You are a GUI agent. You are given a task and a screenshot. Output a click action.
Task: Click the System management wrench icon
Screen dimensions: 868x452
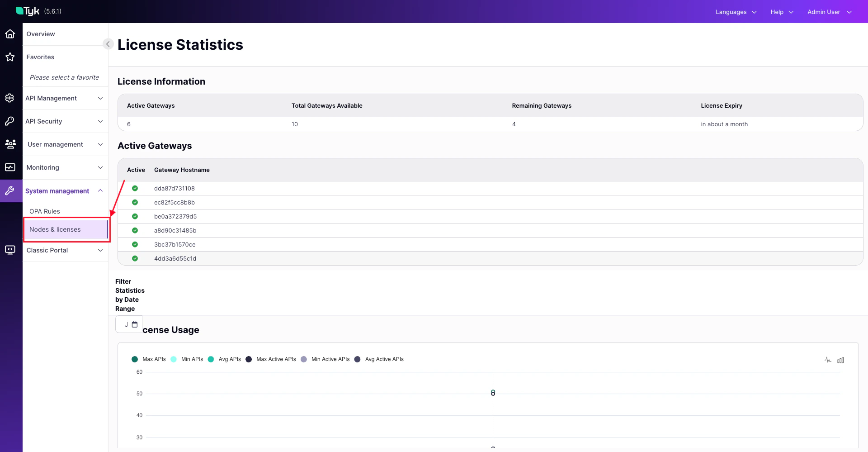coord(10,190)
